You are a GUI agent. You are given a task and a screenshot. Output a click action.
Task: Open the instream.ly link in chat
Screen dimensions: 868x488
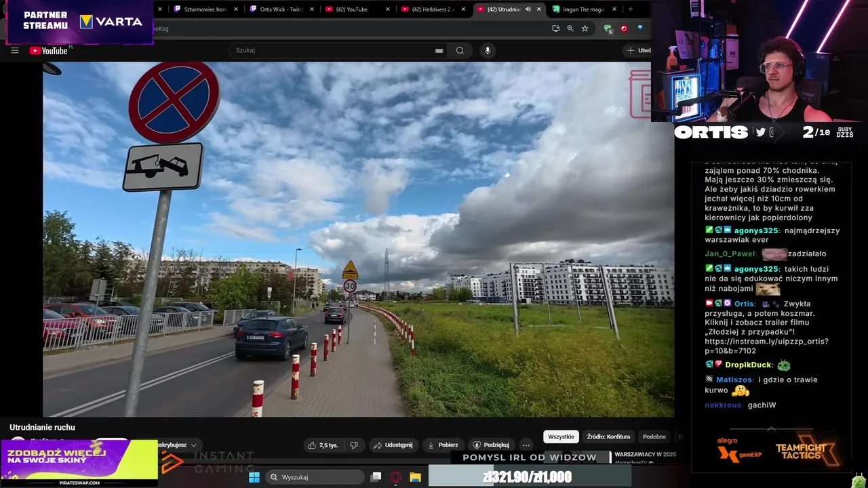pyautogui.click(x=766, y=346)
